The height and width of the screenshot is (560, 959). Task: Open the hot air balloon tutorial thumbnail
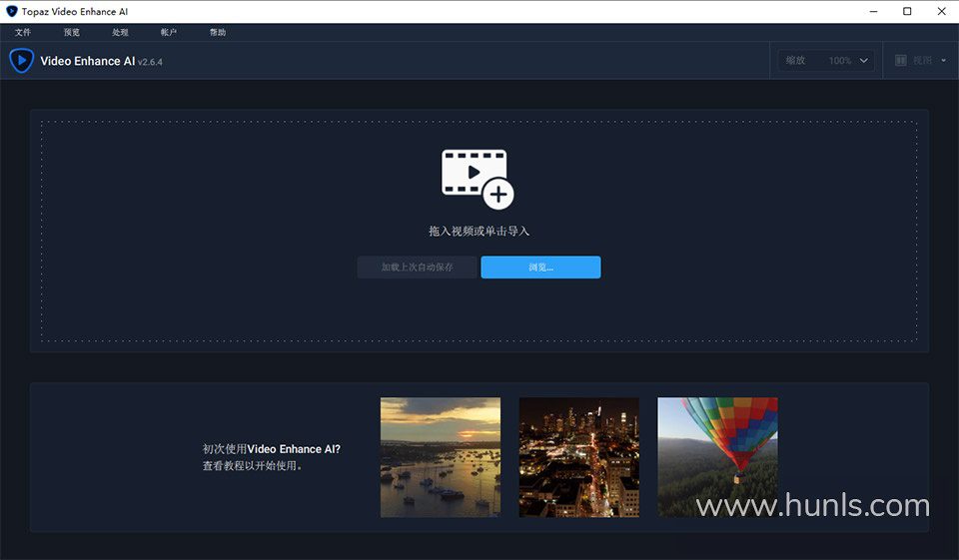pyautogui.click(x=717, y=457)
